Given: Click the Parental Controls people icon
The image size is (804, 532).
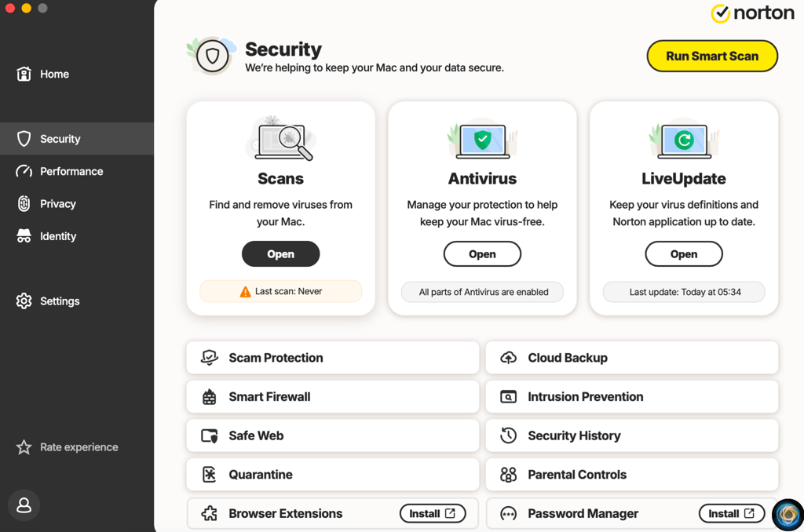Looking at the screenshot, I should coord(508,475).
